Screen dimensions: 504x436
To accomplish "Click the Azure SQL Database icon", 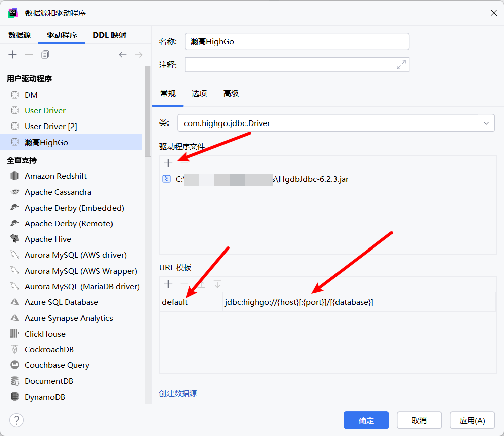I will 15,302.
